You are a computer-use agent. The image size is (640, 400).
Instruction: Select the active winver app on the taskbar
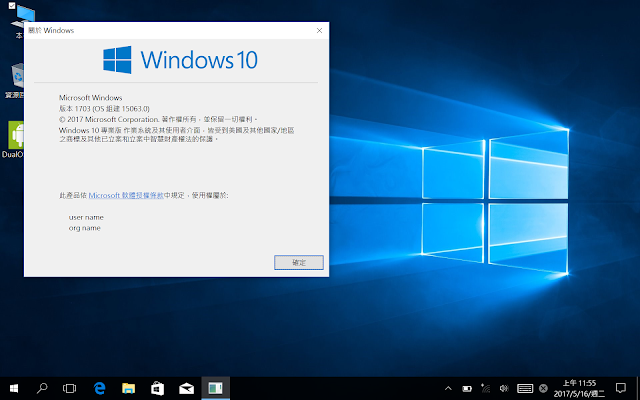(216, 388)
